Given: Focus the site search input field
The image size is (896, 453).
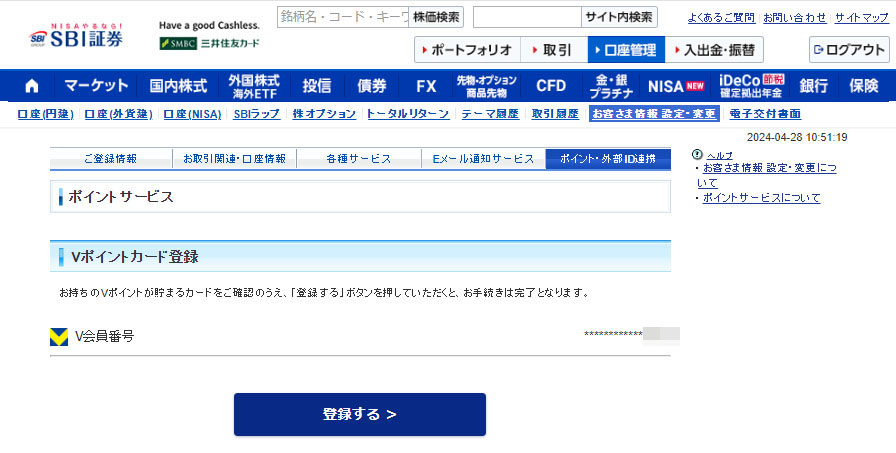Looking at the screenshot, I should (x=526, y=17).
